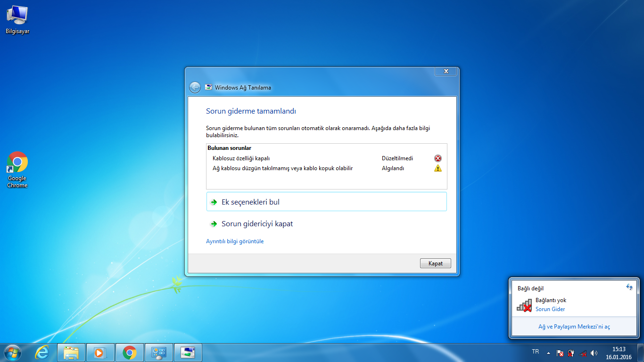This screenshot has height=362, width=644.
Task: Open Ağ ve Paylaşım Merkezi'ni aç link
Action: 574,327
